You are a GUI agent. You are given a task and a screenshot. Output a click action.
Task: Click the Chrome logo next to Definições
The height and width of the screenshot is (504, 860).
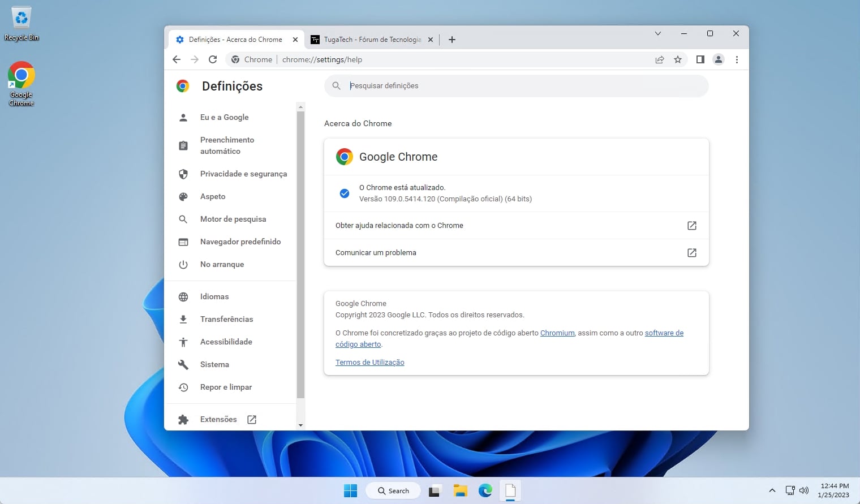(x=182, y=86)
